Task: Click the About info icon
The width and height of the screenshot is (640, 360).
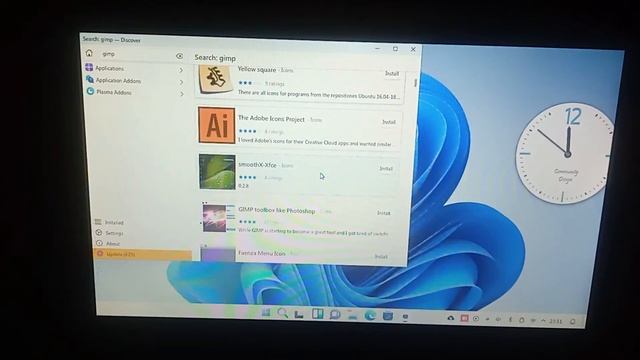Action: pyautogui.click(x=99, y=243)
